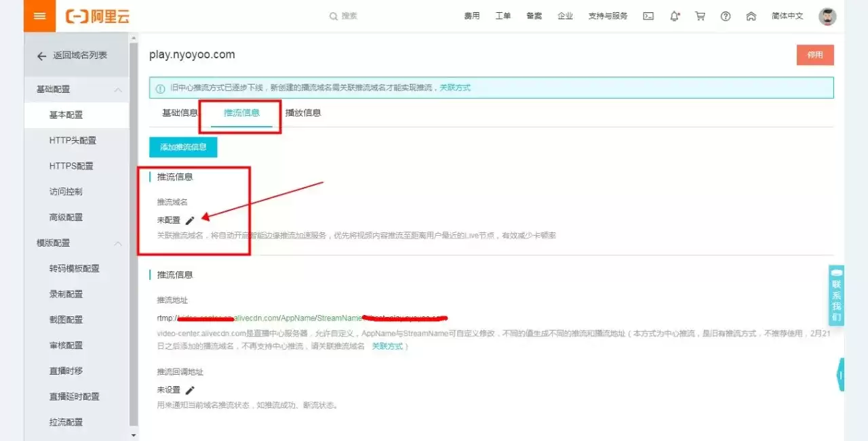
Task: Click the 停用 button
Action: (815, 55)
